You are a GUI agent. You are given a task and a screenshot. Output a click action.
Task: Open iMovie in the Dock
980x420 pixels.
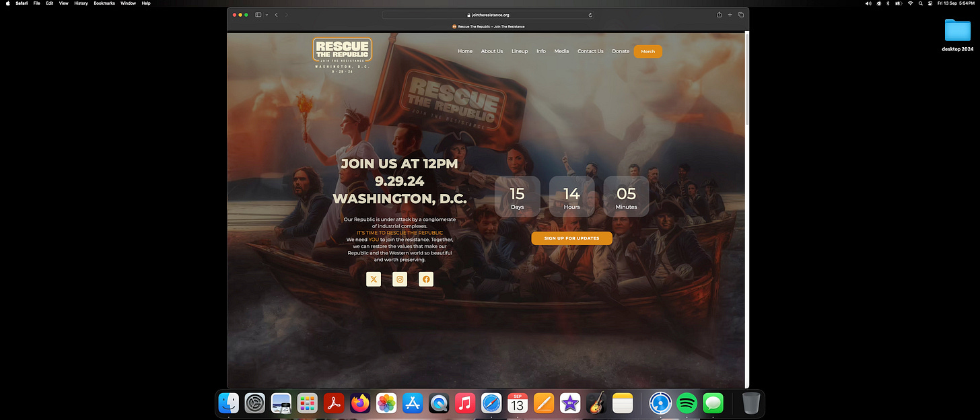pyautogui.click(x=570, y=403)
